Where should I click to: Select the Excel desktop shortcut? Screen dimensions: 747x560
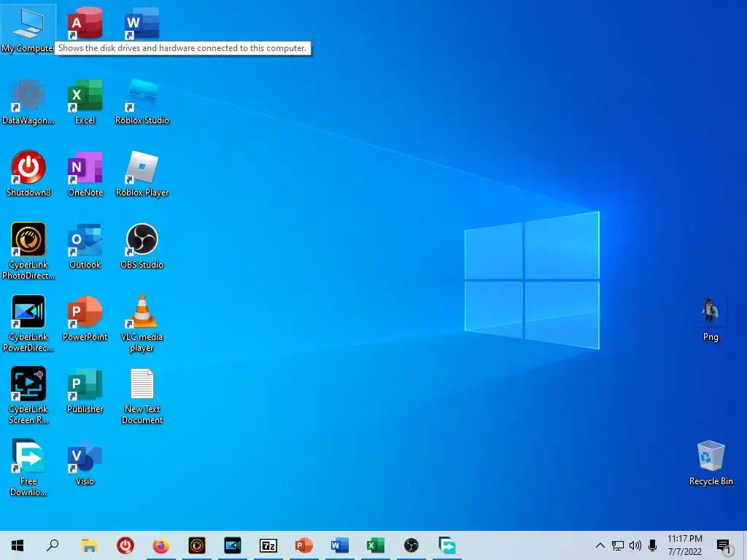tap(85, 102)
